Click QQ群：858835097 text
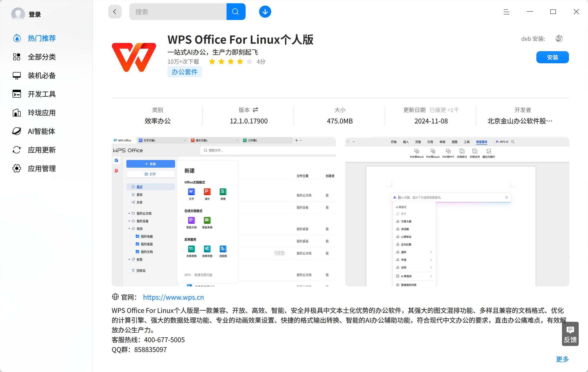 [139, 349]
